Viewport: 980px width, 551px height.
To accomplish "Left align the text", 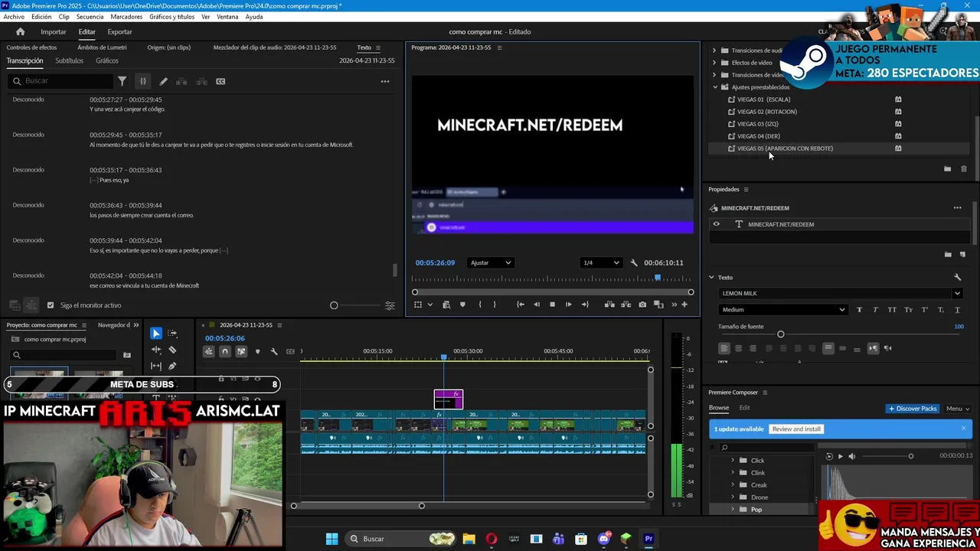I will 724,348.
